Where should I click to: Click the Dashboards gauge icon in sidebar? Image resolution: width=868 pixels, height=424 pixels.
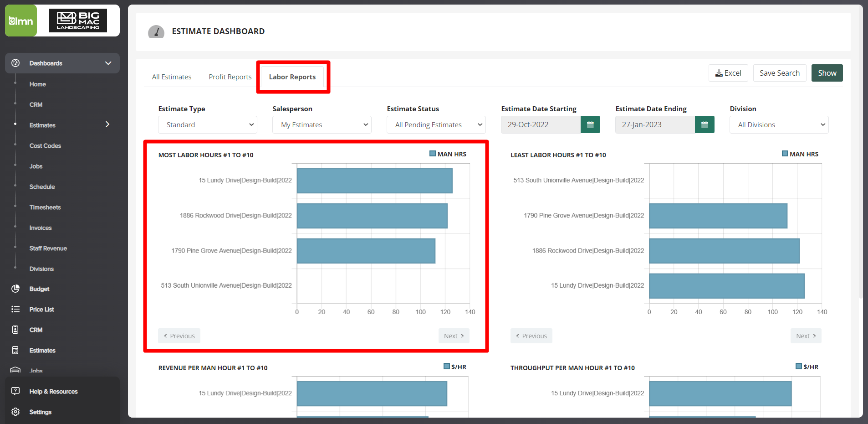pyautogui.click(x=15, y=63)
